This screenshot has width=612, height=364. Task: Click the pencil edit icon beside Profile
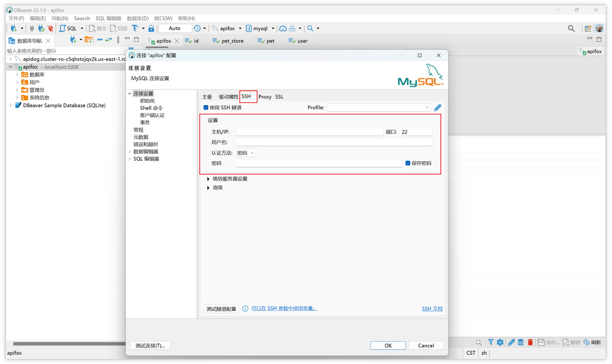click(437, 107)
